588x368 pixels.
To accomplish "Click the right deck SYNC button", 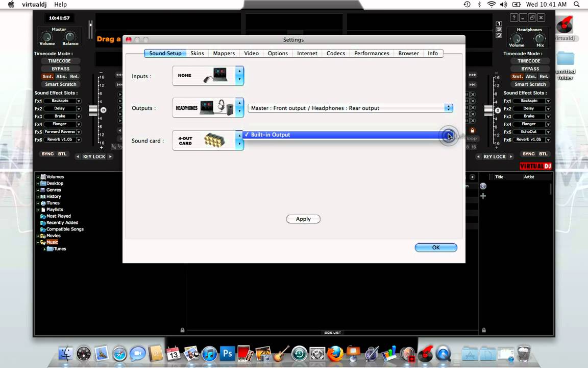I will coord(528,154).
